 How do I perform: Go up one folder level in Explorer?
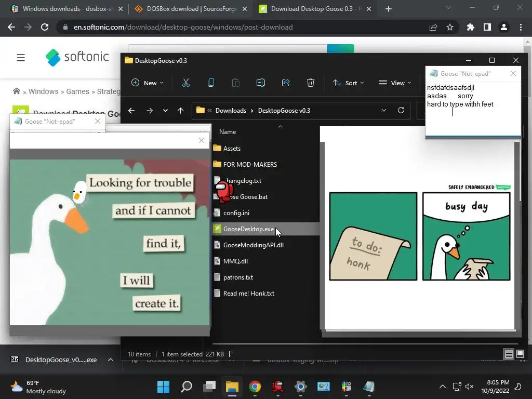click(180, 111)
